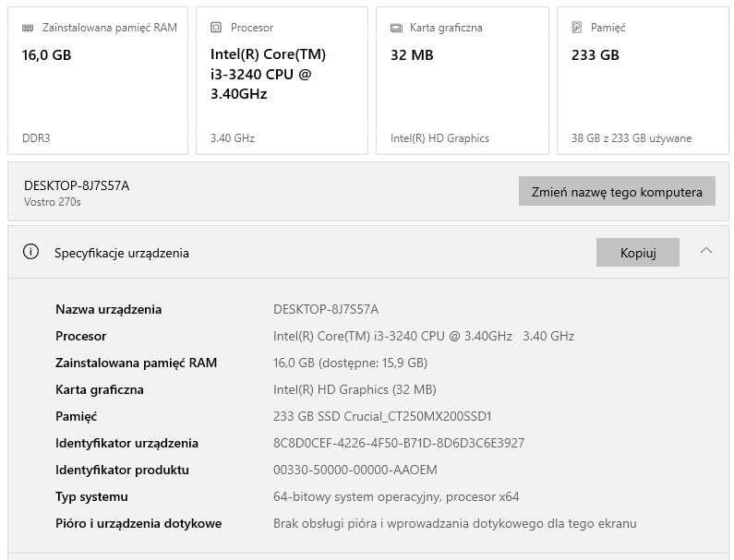Click the 38 GB z 233 GB używane text
Viewport: 734px width, 560px height.
(632, 138)
